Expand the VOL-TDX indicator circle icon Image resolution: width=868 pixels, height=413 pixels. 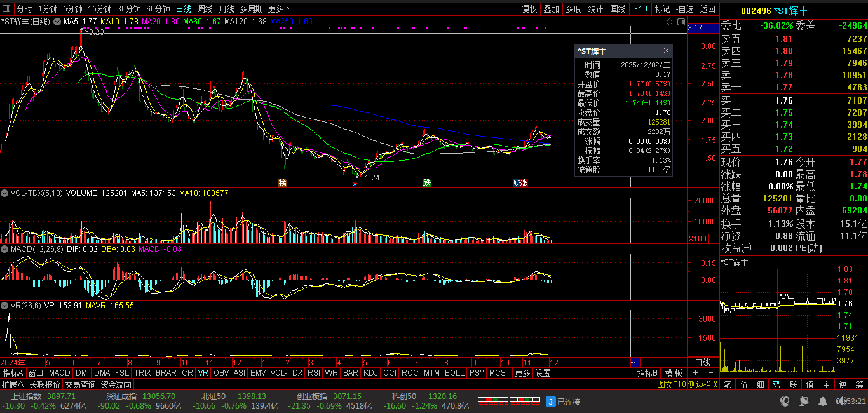tap(4, 193)
